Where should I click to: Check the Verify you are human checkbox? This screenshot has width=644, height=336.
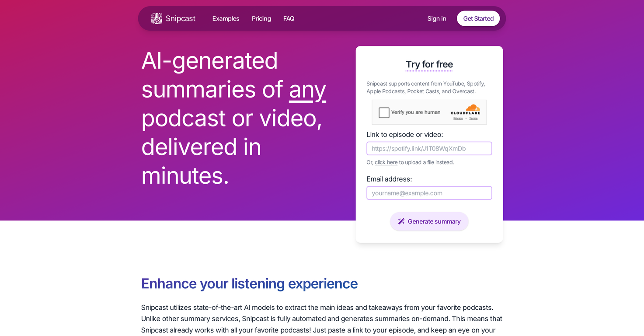tap(383, 112)
